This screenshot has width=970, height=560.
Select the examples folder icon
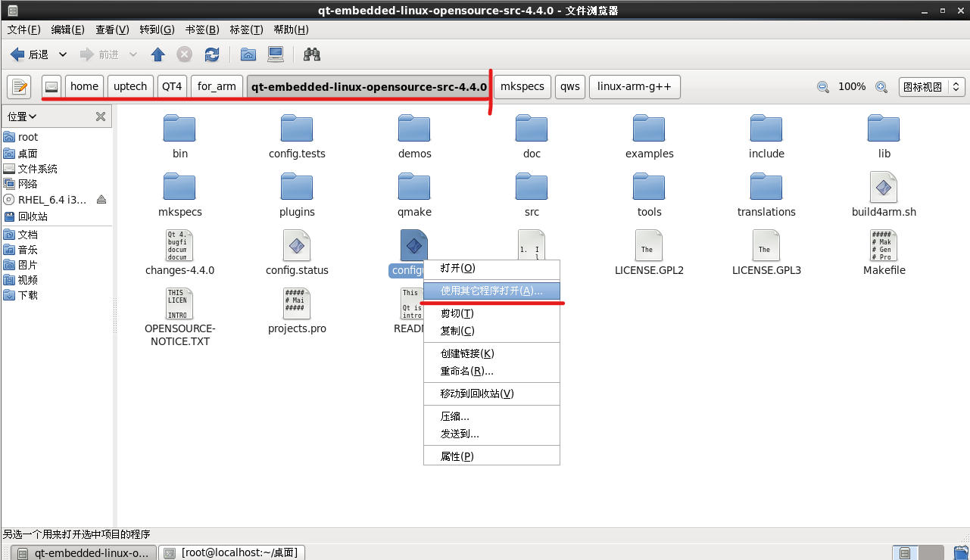pos(649,128)
